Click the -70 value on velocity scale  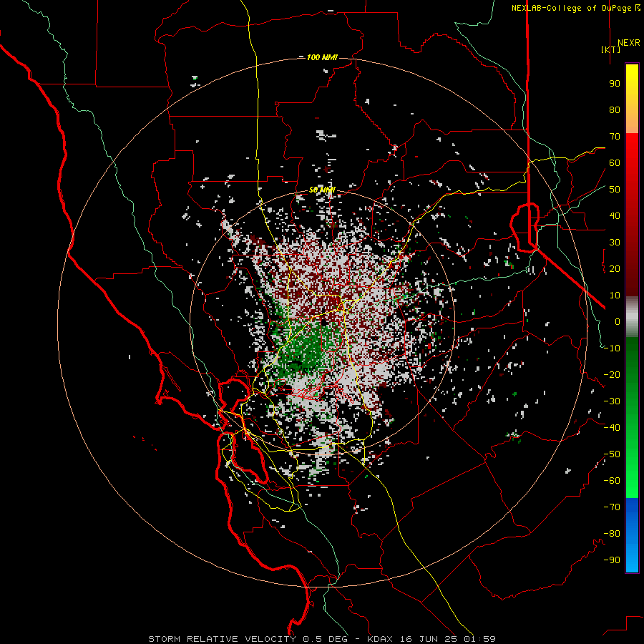point(612,507)
